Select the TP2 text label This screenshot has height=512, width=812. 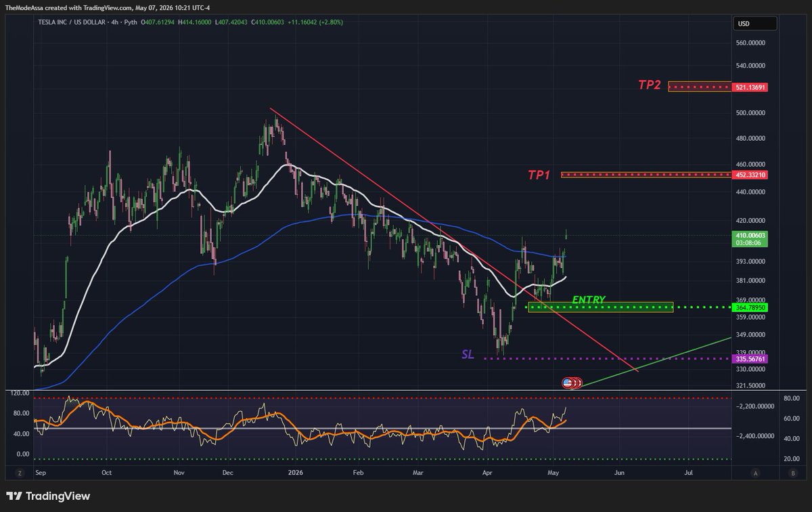(650, 85)
